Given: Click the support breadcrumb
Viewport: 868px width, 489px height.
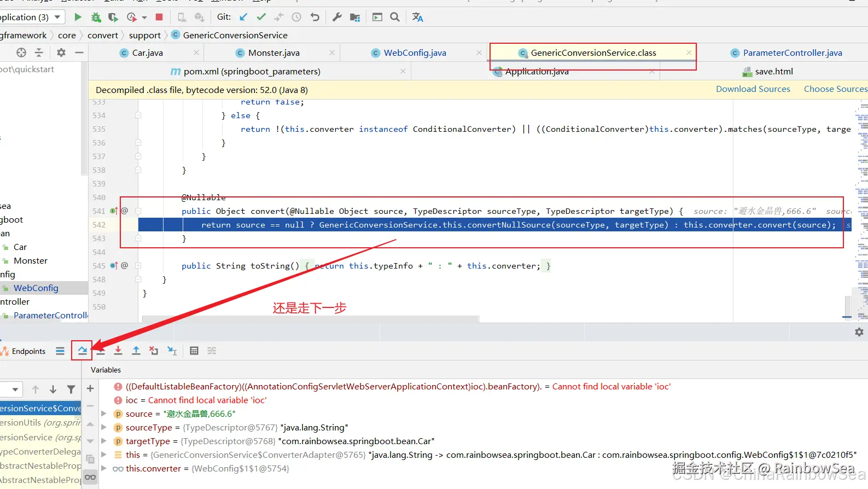Looking at the screenshot, I should pos(145,35).
